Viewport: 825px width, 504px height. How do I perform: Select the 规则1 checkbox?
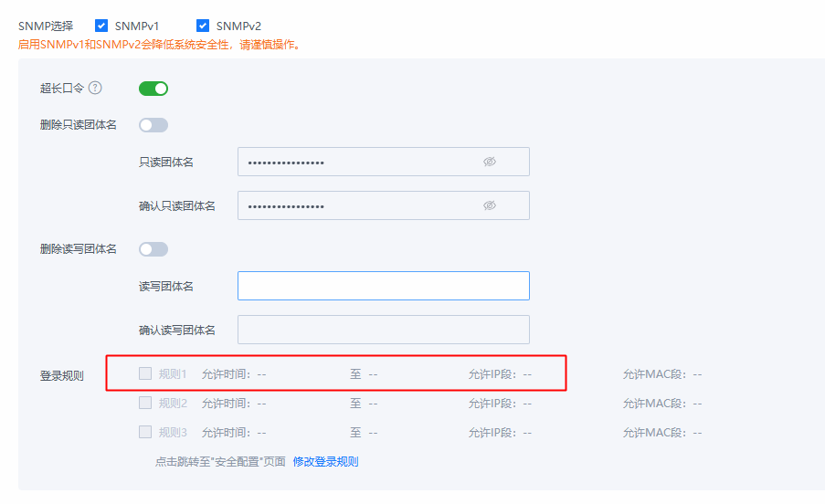click(145, 373)
